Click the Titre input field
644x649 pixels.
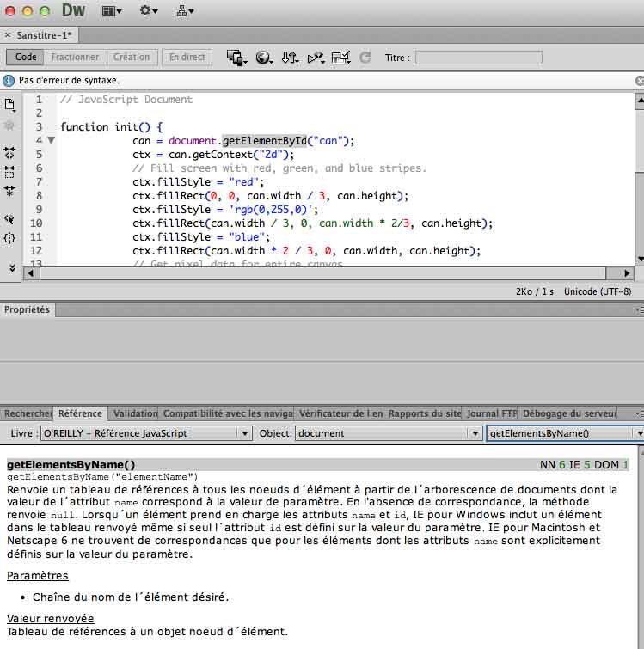(x=478, y=58)
